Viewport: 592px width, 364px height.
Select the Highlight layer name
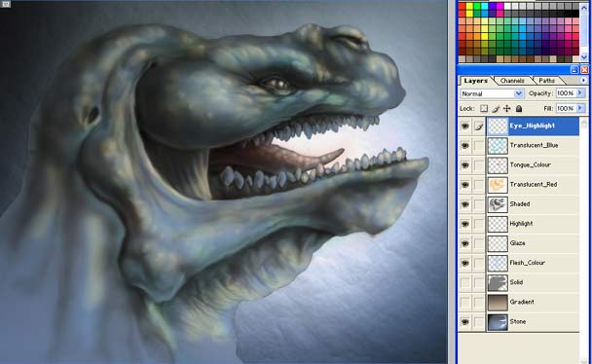tap(521, 224)
